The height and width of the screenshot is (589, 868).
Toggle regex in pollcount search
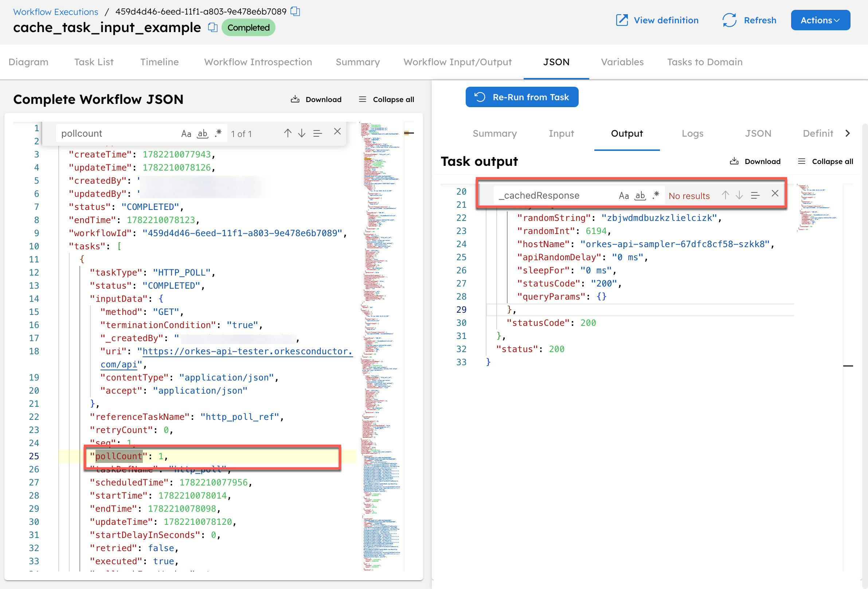tap(218, 133)
